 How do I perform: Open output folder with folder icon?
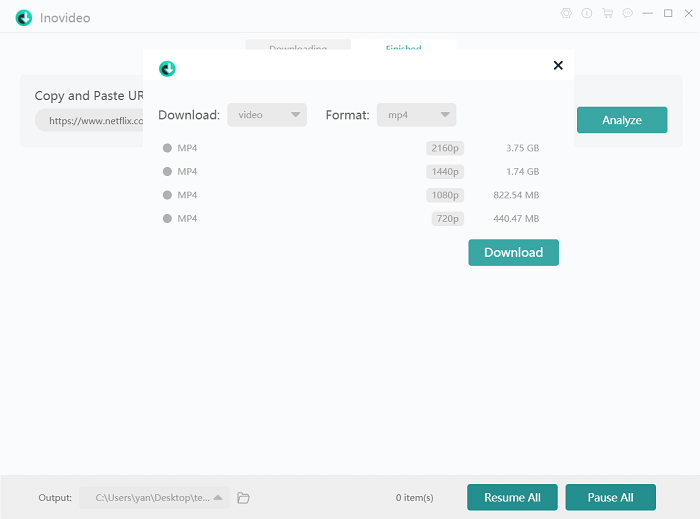(243, 498)
